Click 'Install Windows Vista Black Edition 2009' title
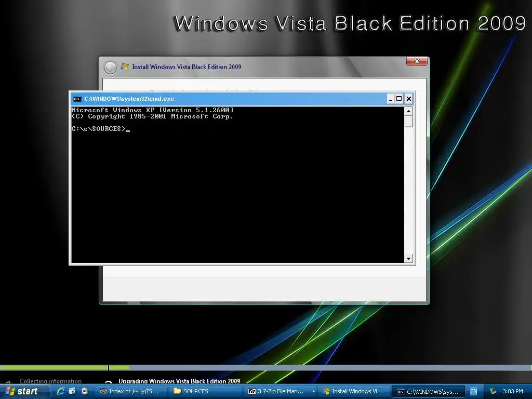The height and width of the screenshot is (399, 532). 187,67
